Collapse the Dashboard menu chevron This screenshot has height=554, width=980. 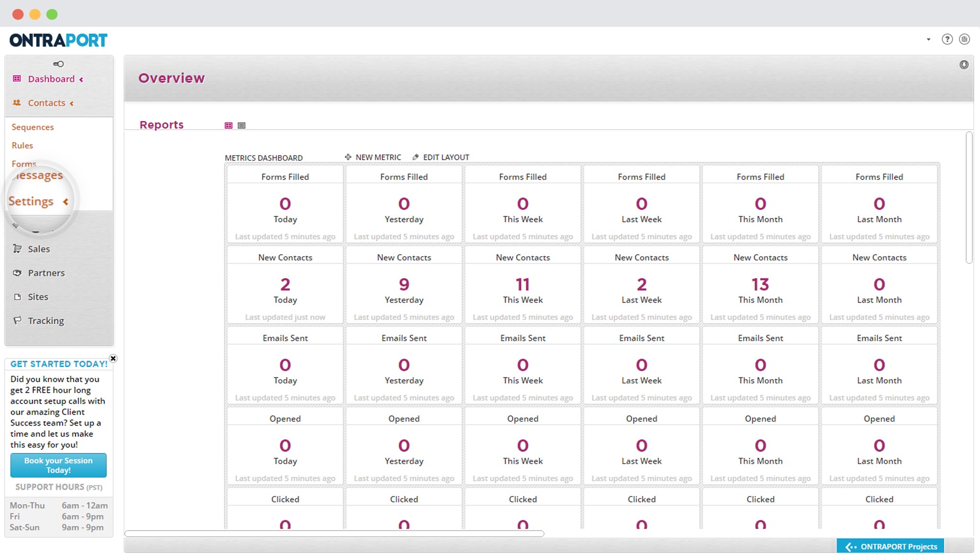(81, 79)
